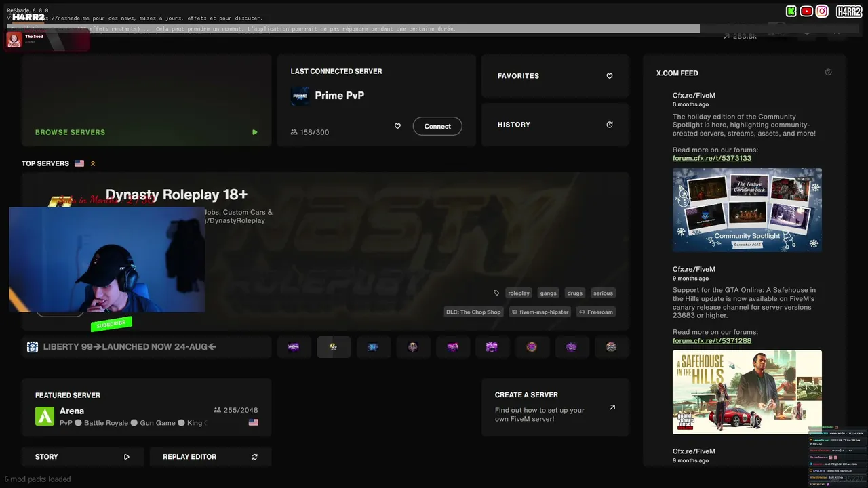Launch Story mode

pos(83,457)
